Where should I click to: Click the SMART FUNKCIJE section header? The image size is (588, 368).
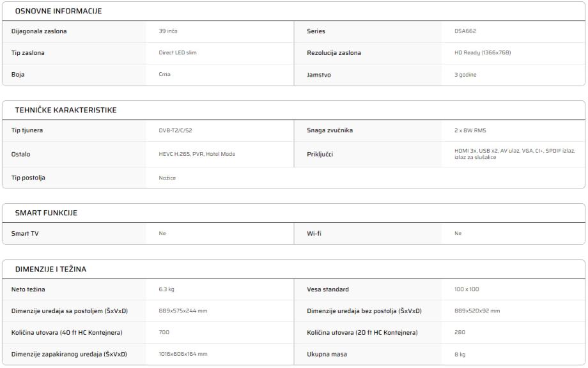coord(46,213)
